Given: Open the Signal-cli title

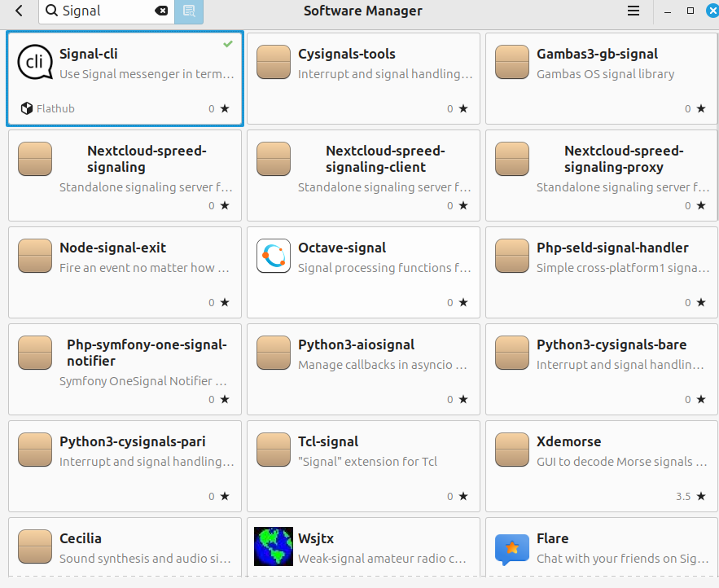Looking at the screenshot, I should coord(89,54).
